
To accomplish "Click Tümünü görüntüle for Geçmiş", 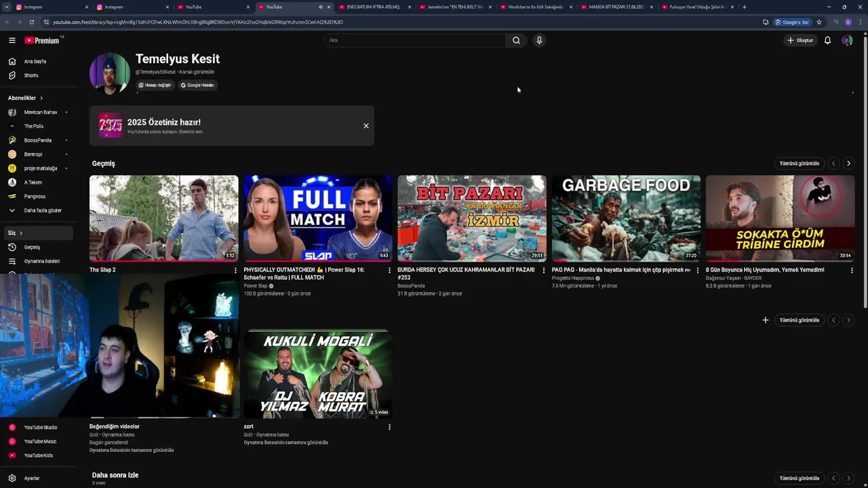I will tap(800, 163).
